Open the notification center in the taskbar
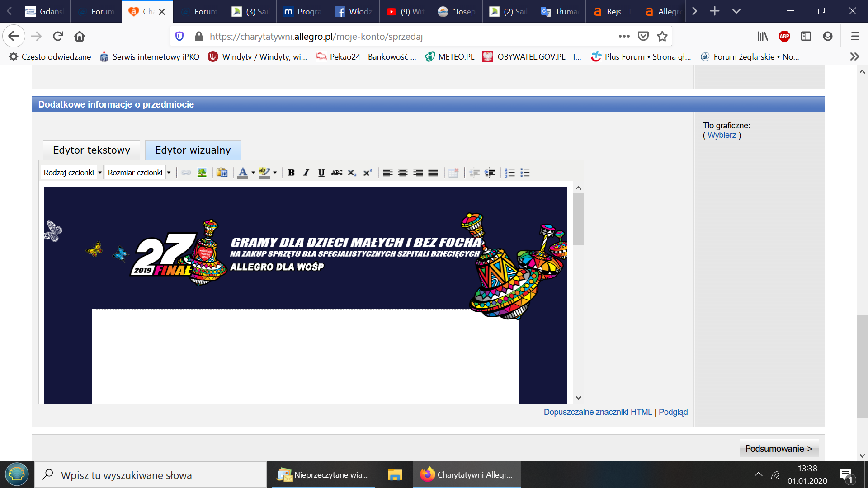 tap(847, 475)
